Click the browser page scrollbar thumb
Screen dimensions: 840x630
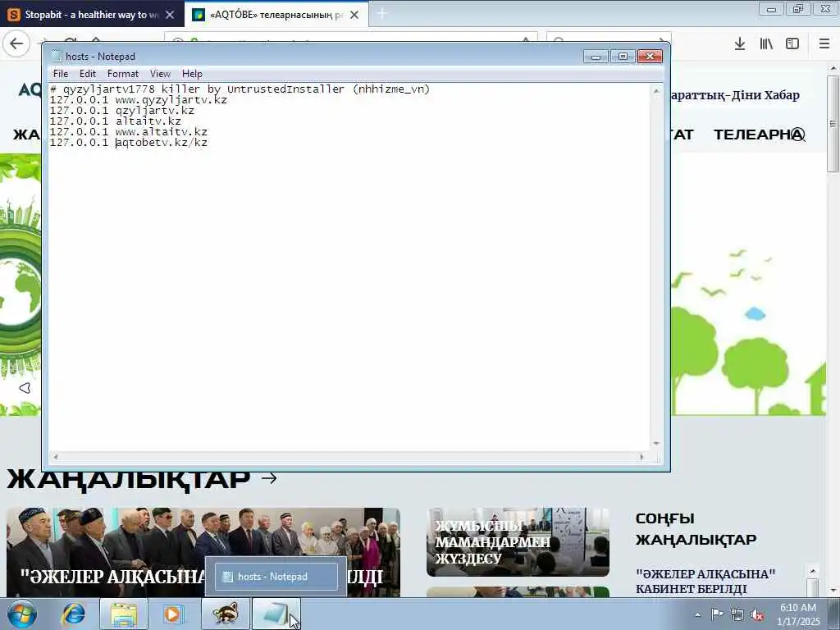pos(833,124)
